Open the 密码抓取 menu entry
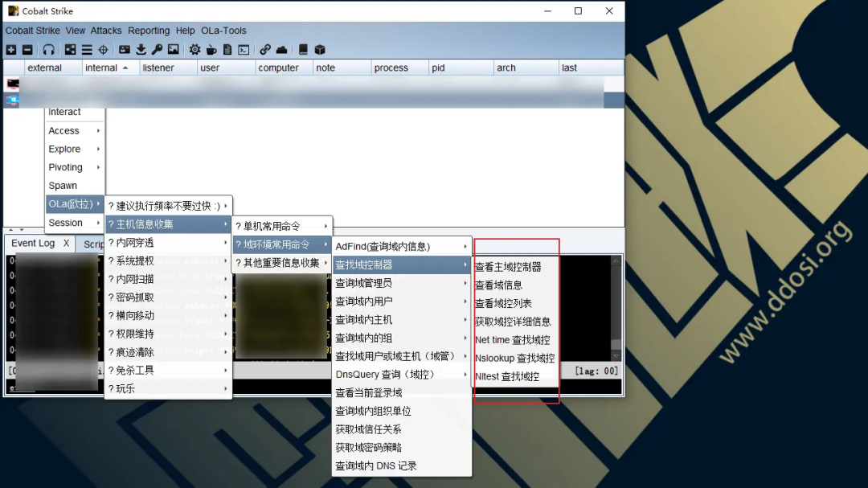Viewport: 868px width, 488px height. (x=168, y=297)
